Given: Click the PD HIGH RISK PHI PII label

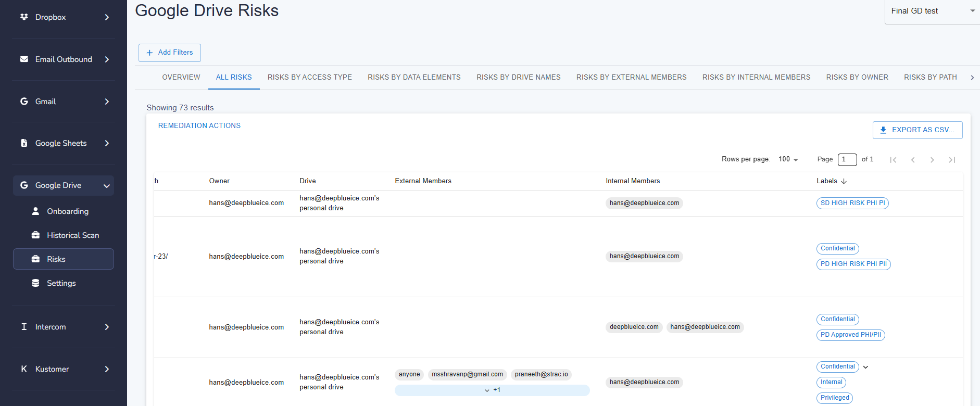Looking at the screenshot, I should (853, 264).
